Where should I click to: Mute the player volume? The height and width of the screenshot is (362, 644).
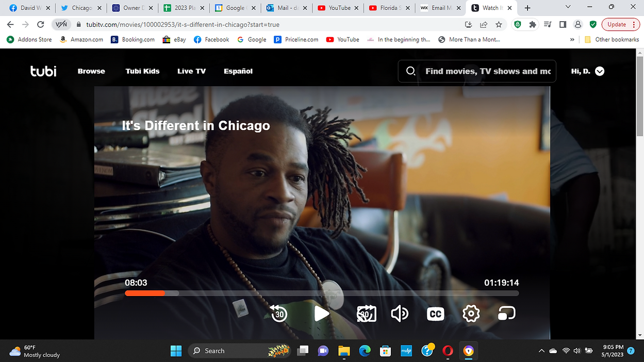click(400, 313)
